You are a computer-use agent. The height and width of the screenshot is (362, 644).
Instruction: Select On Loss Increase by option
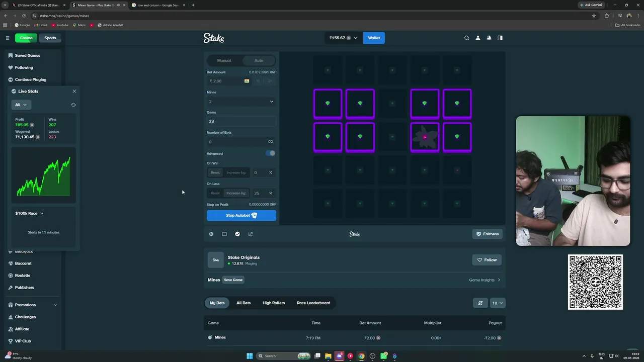(236, 193)
